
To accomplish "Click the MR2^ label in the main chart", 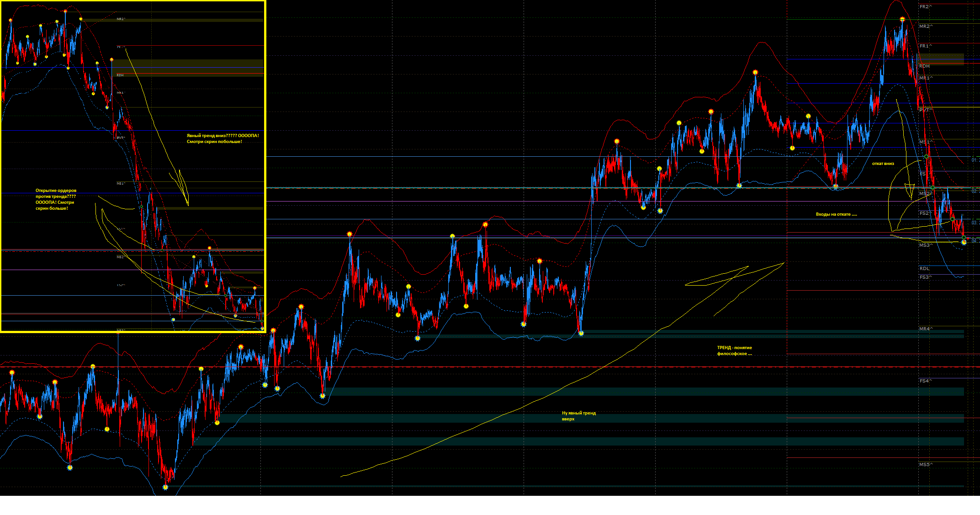I will [926, 27].
